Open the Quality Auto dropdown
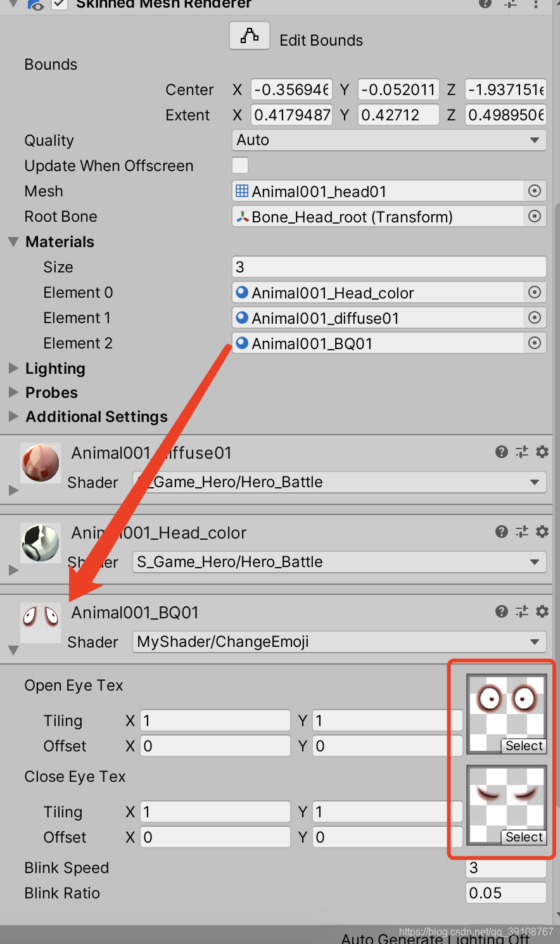Image resolution: width=560 pixels, height=944 pixels. pos(389,140)
